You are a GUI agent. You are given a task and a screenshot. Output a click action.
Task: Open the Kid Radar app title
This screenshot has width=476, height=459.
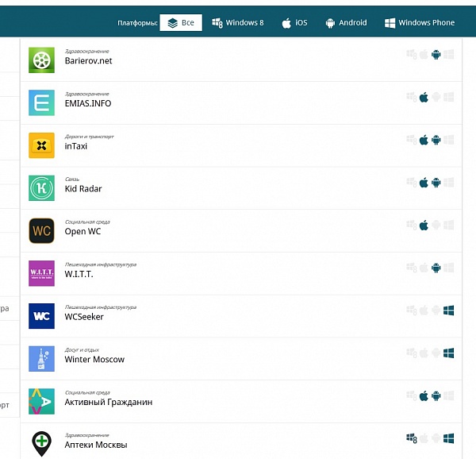[83, 189]
